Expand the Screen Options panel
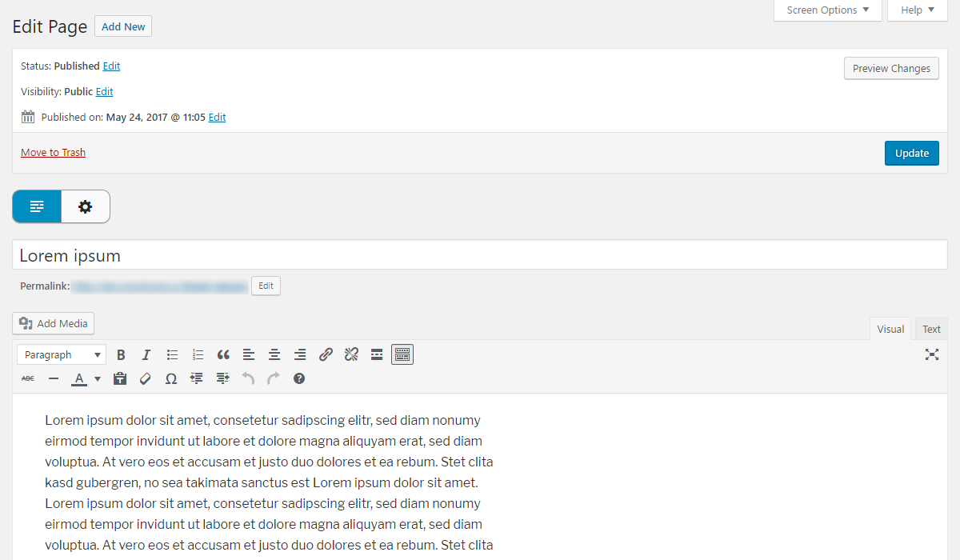 coord(828,10)
